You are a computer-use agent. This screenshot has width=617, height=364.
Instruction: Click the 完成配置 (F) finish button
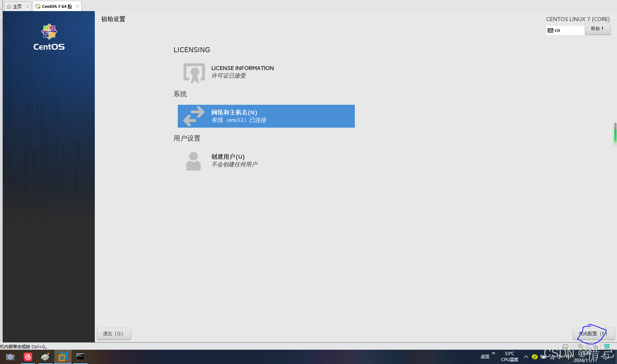coord(594,334)
